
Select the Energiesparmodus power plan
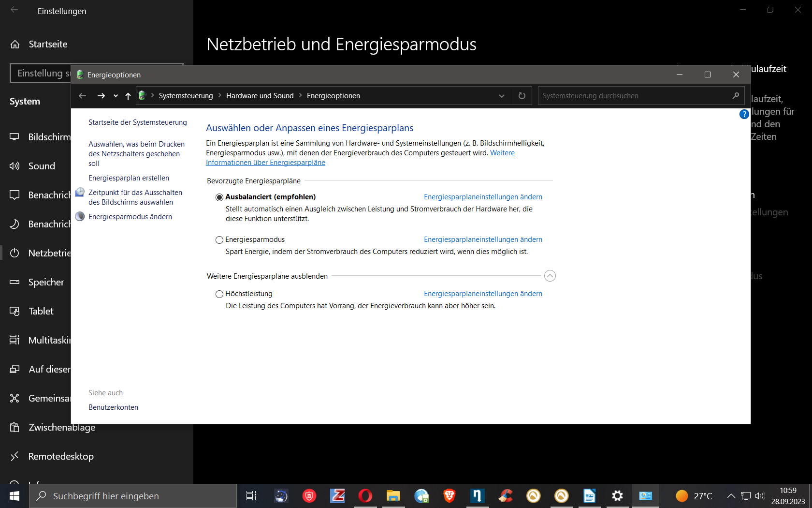point(219,240)
